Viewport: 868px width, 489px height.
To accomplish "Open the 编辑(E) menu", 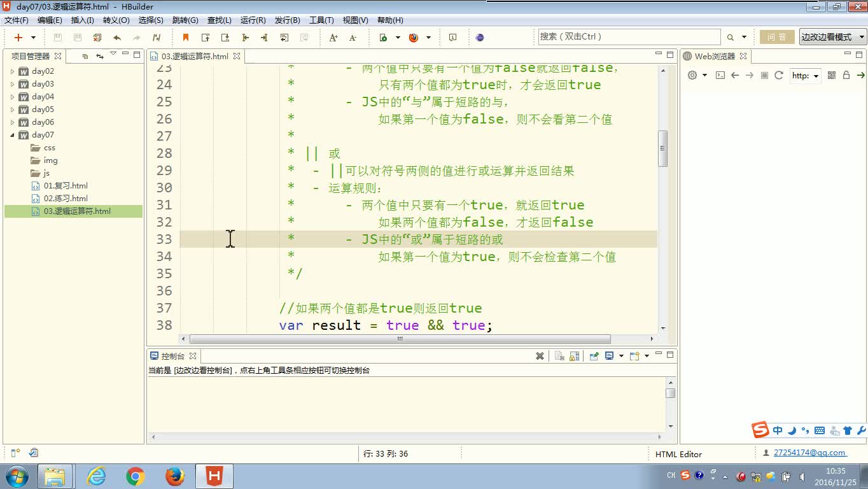I will pos(50,20).
